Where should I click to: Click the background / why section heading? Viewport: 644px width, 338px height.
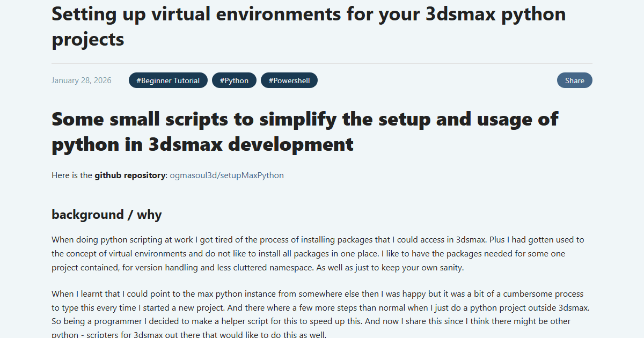(x=106, y=215)
